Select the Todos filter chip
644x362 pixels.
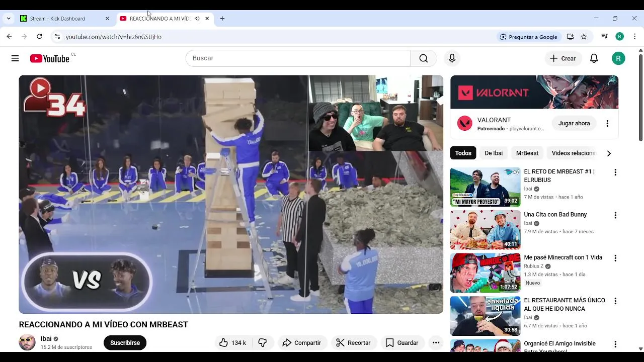pos(463,153)
